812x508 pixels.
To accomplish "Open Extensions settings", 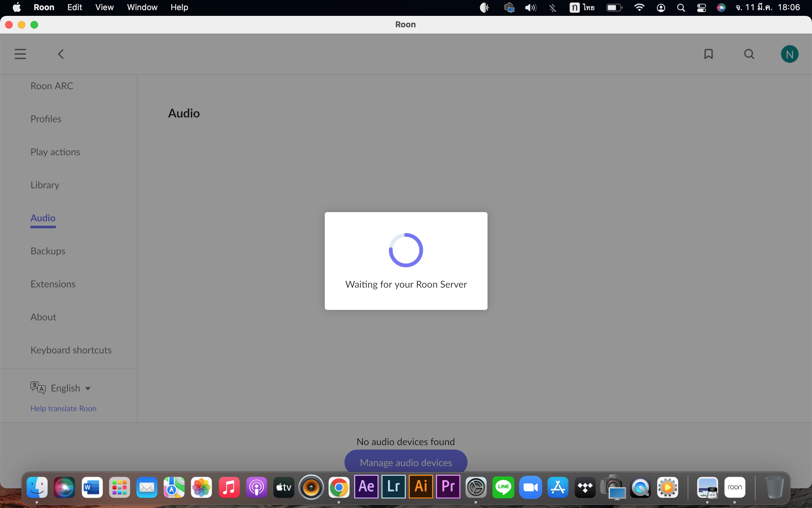I will click(x=53, y=284).
